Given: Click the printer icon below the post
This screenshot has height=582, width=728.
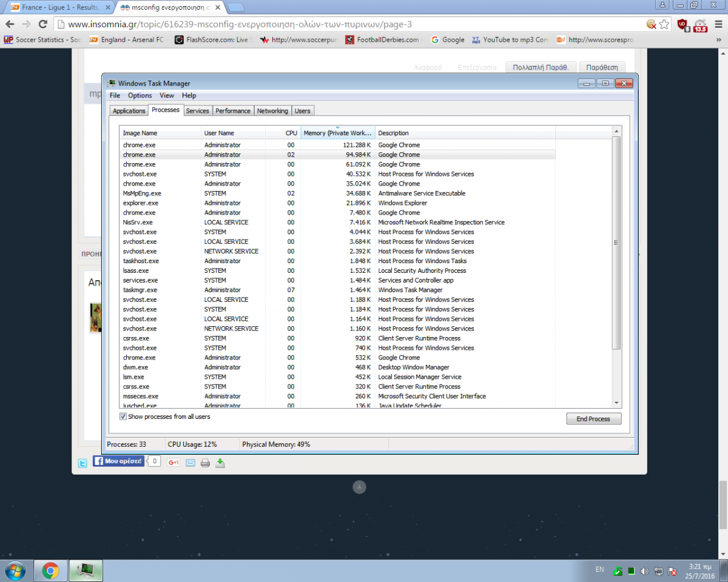Looking at the screenshot, I should 205,463.
